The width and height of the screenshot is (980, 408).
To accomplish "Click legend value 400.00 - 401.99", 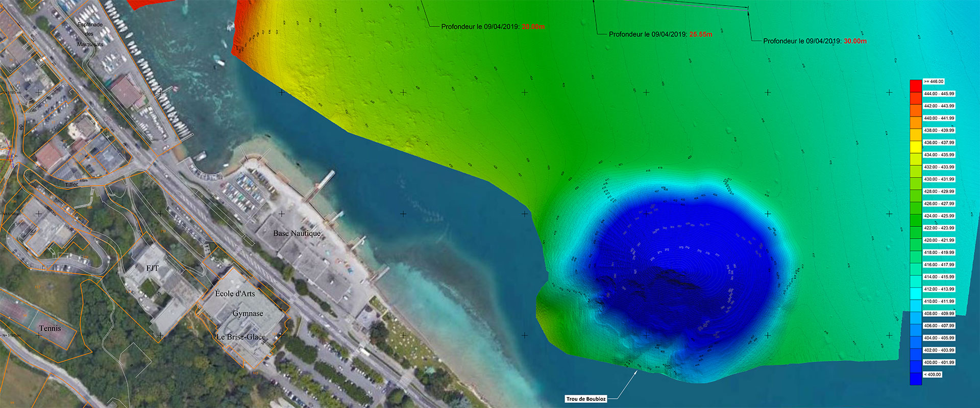I will coord(939,363).
